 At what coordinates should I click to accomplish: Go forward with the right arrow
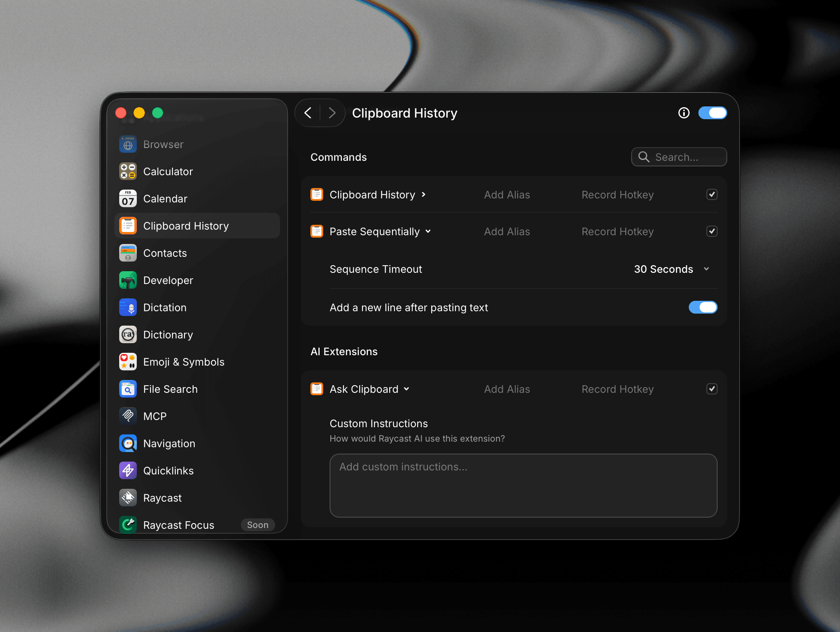(x=332, y=113)
